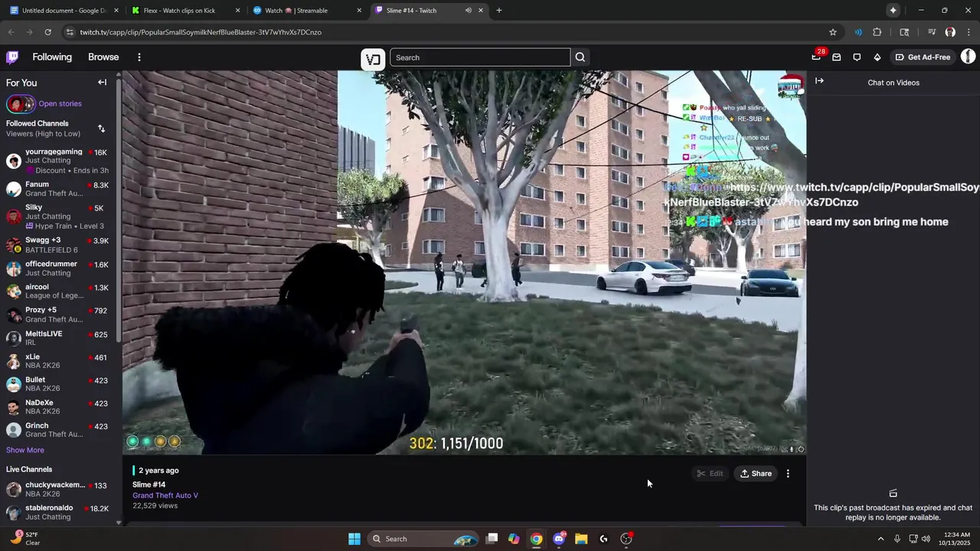Click the search magnifier button

(580, 57)
